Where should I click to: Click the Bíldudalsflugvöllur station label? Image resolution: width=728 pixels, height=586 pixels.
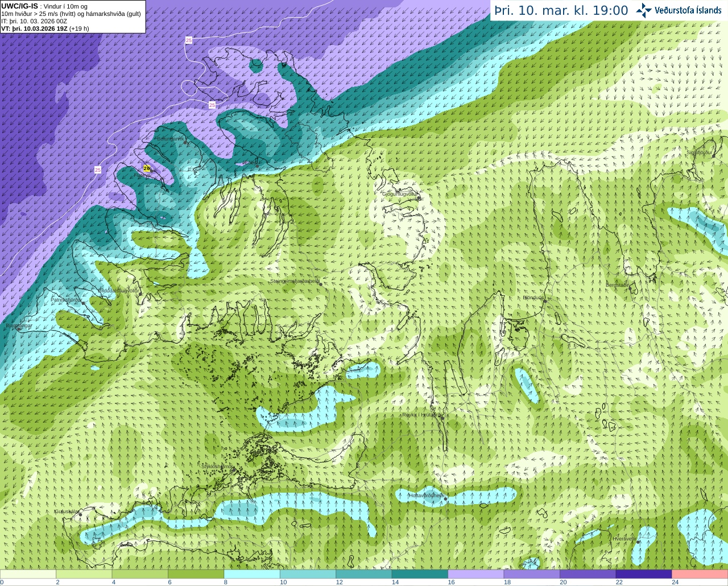[x=119, y=290]
